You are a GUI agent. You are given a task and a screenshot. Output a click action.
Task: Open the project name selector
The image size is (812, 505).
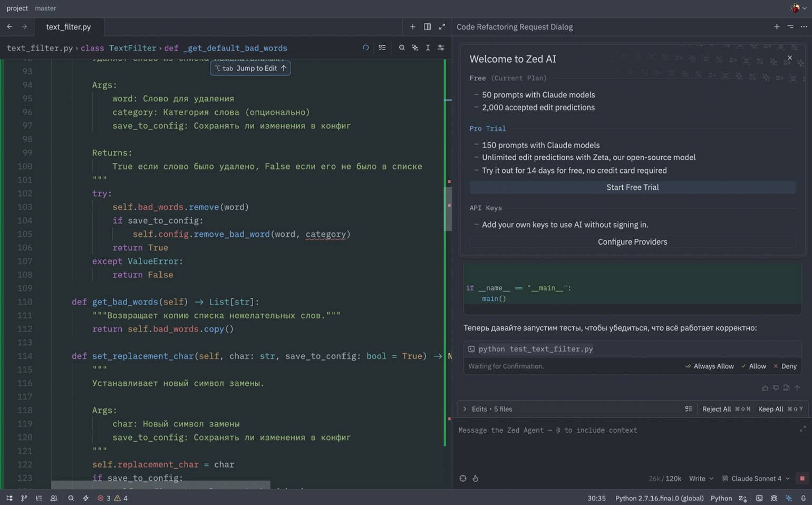coord(17,8)
